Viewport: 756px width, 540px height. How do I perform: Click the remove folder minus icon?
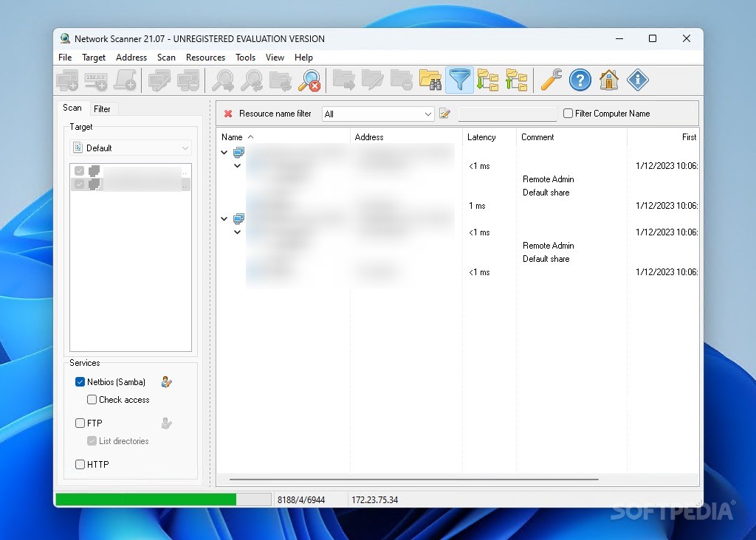click(x=402, y=80)
